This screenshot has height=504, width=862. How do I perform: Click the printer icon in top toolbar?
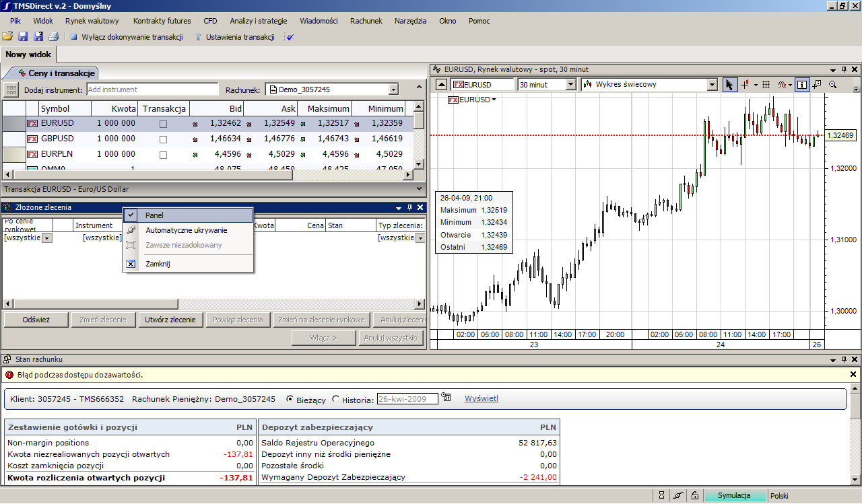click(53, 37)
